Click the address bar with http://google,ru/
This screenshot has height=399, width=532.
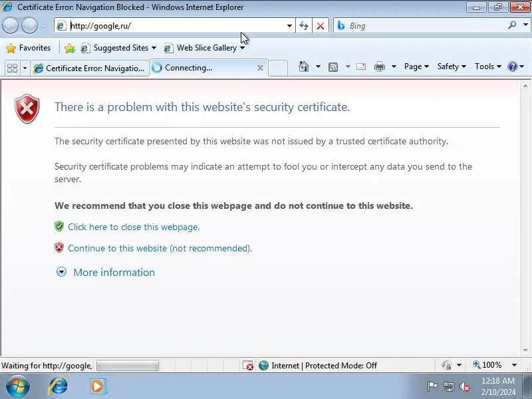[175, 26]
